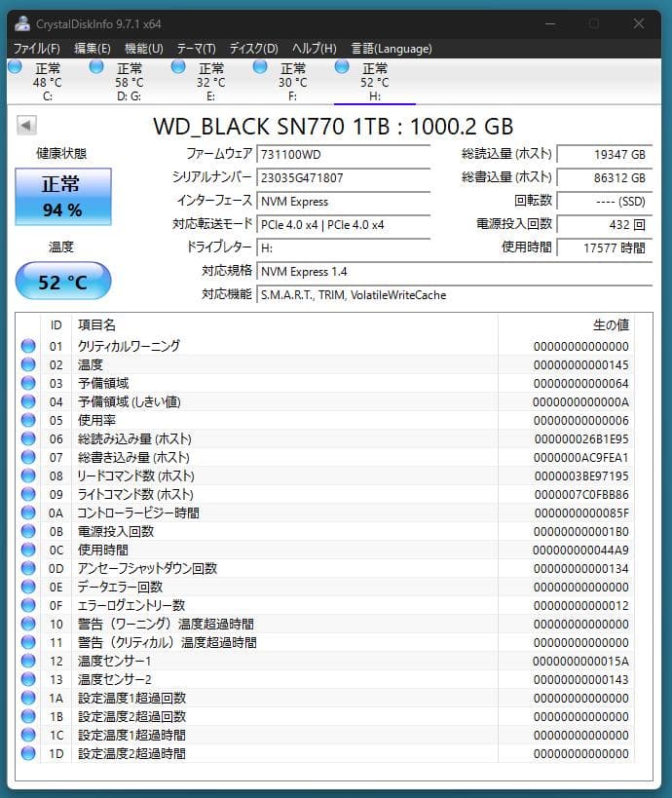
Task: Click raw value 0000000AC9FEA1
Action: pyautogui.click(x=581, y=458)
